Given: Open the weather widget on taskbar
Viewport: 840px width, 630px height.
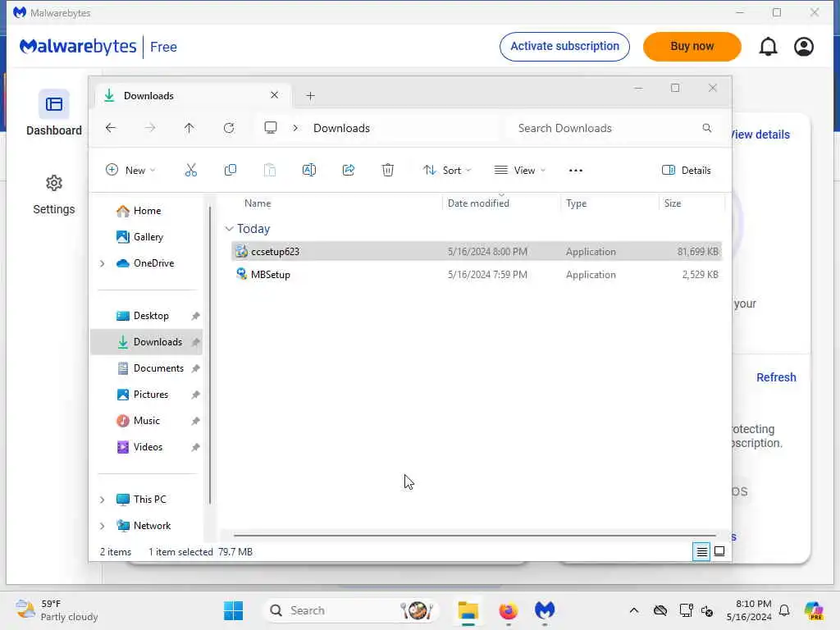Looking at the screenshot, I should click(x=57, y=610).
